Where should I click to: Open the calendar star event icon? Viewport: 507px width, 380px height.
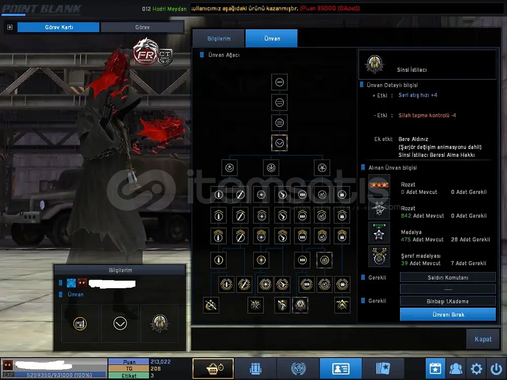[x=435, y=369]
